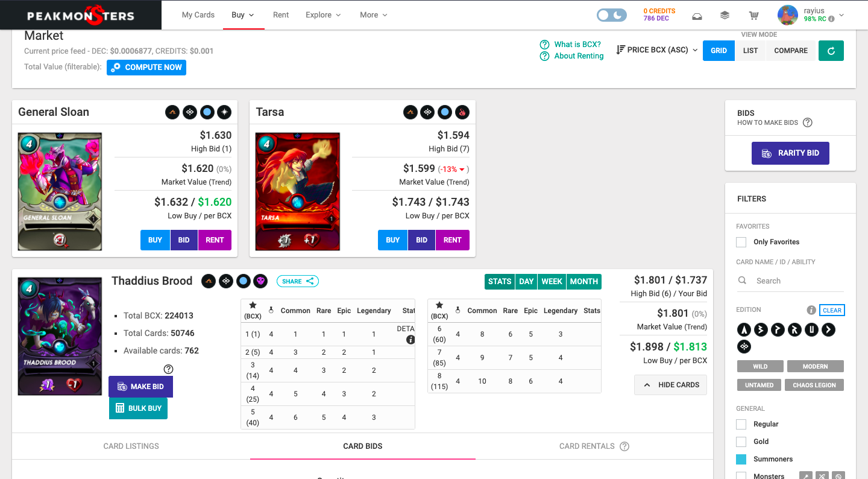
Task: Click the Thaddius Brood card thumbnail
Action: pos(60,336)
